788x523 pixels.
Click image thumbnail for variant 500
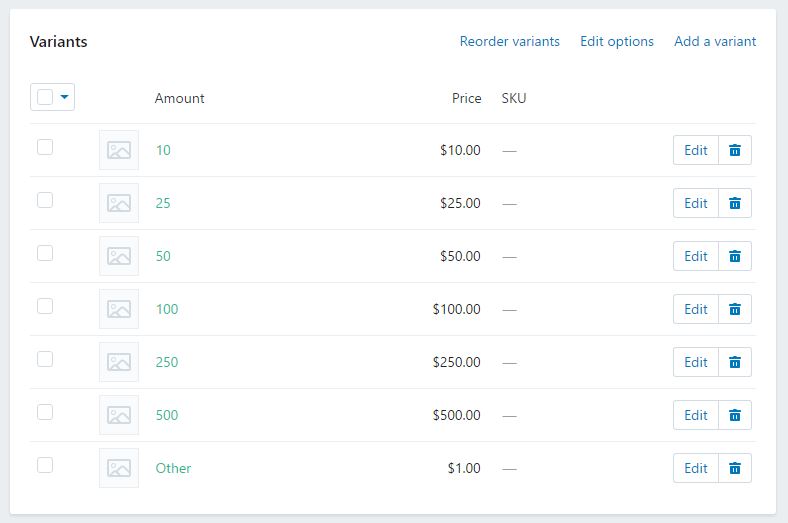[119, 415]
